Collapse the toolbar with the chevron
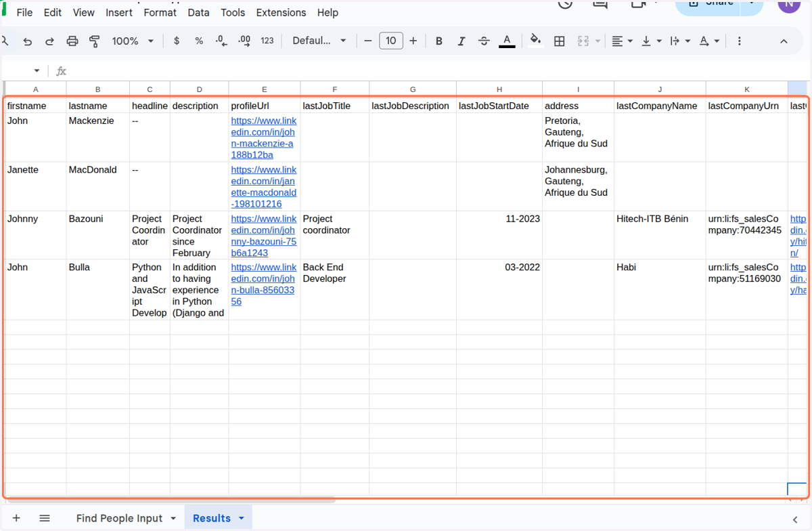 (784, 41)
